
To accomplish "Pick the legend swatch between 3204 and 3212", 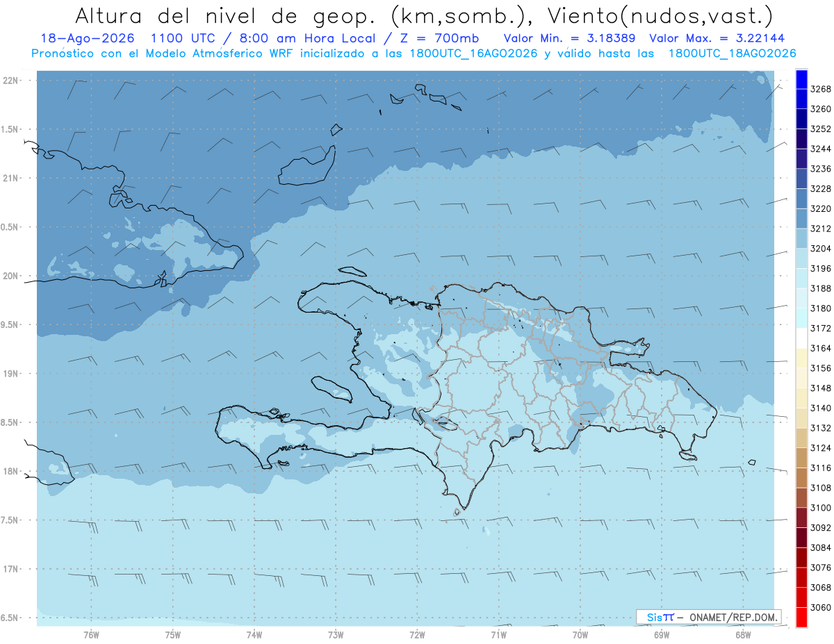I will coord(801,238).
